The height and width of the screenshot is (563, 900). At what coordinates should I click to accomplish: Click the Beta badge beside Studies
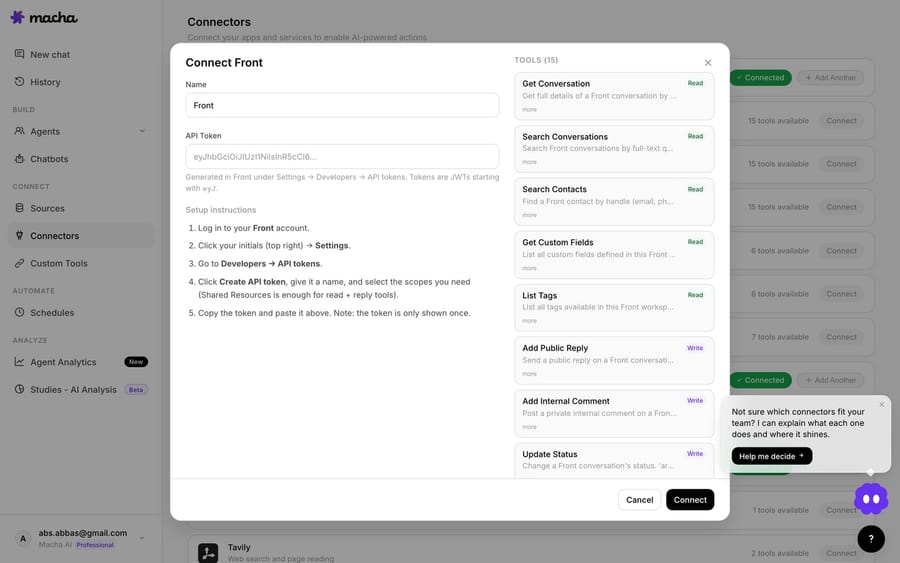[x=136, y=389]
